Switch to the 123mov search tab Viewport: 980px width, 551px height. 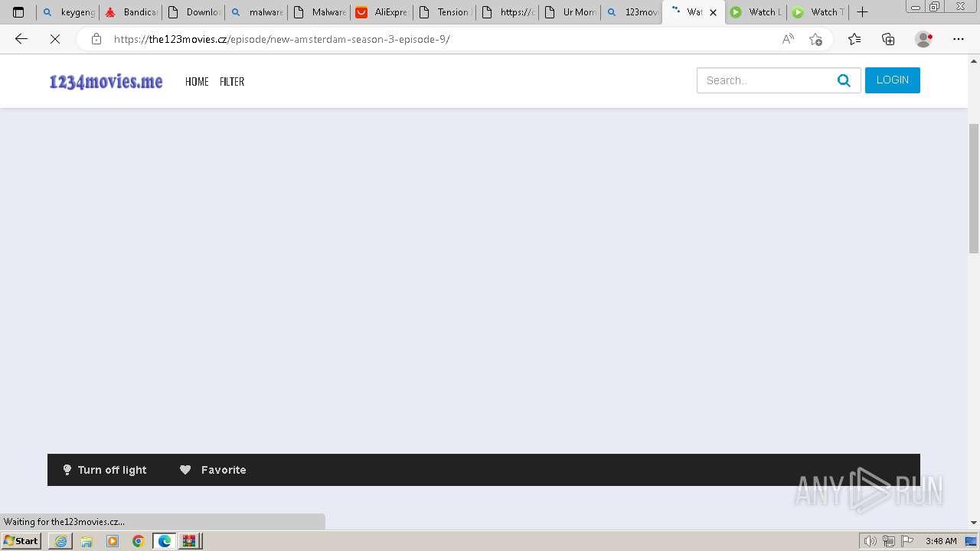632,12
